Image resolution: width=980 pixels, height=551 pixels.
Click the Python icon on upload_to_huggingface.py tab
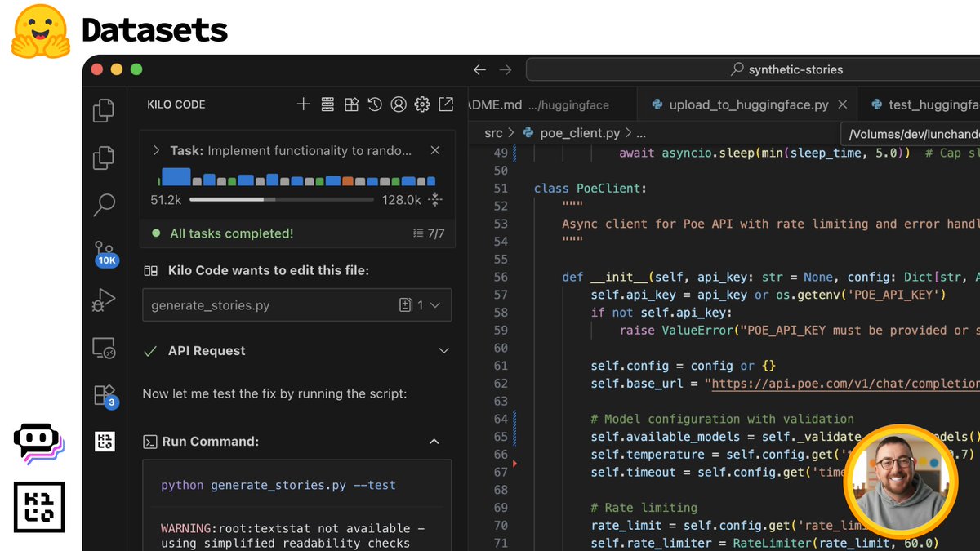click(657, 104)
